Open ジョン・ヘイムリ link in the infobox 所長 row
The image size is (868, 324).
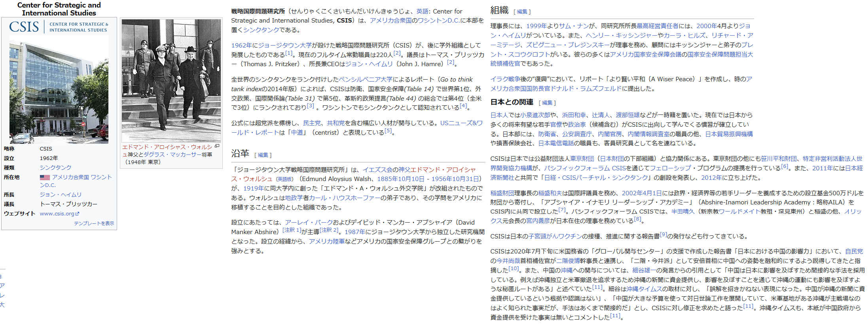coord(61,195)
